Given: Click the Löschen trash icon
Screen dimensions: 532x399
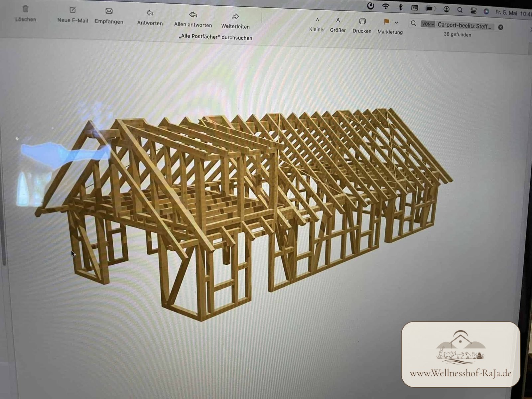Looking at the screenshot, I should pyautogui.click(x=26, y=9).
